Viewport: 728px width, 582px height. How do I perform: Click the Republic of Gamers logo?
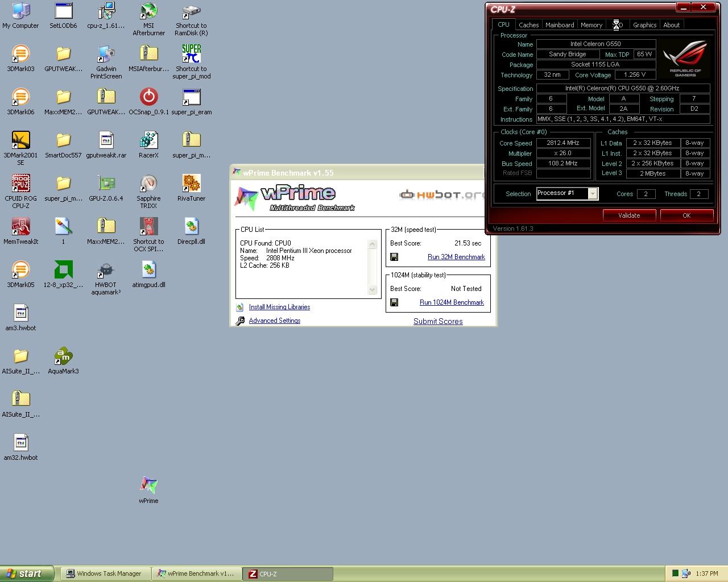[685, 59]
